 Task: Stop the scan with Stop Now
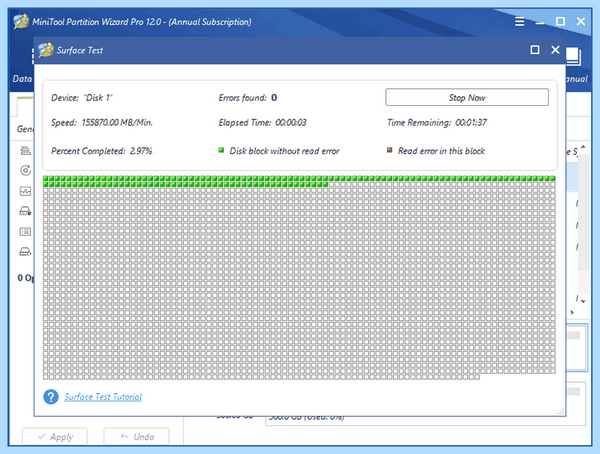pyautogui.click(x=467, y=97)
